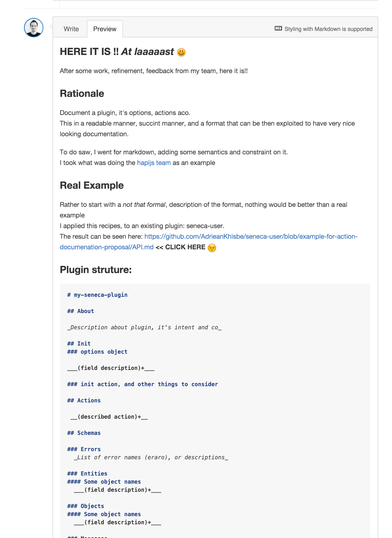The width and height of the screenshot is (392, 538).
Task: Click the '## About' line in code block
Action: [x=81, y=311]
